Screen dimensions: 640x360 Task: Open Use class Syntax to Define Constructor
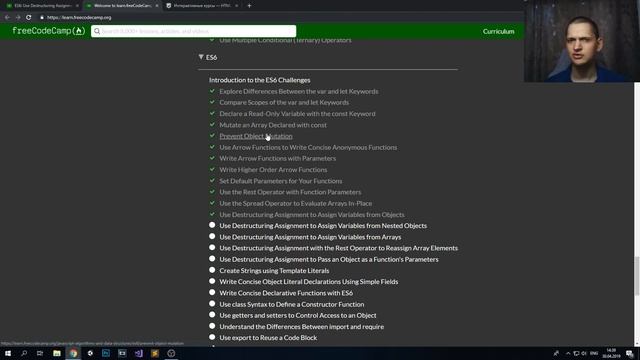[x=292, y=304]
